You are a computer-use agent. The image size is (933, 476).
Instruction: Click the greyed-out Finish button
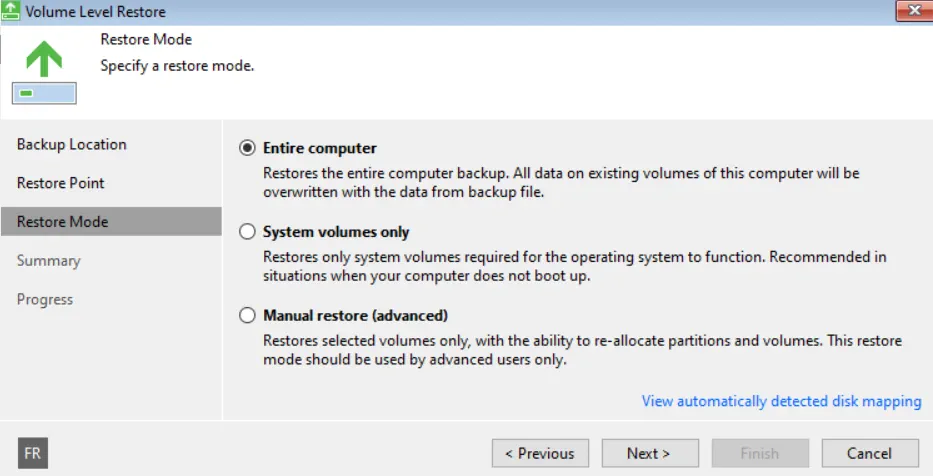pyautogui.click(x=760, y=453)
